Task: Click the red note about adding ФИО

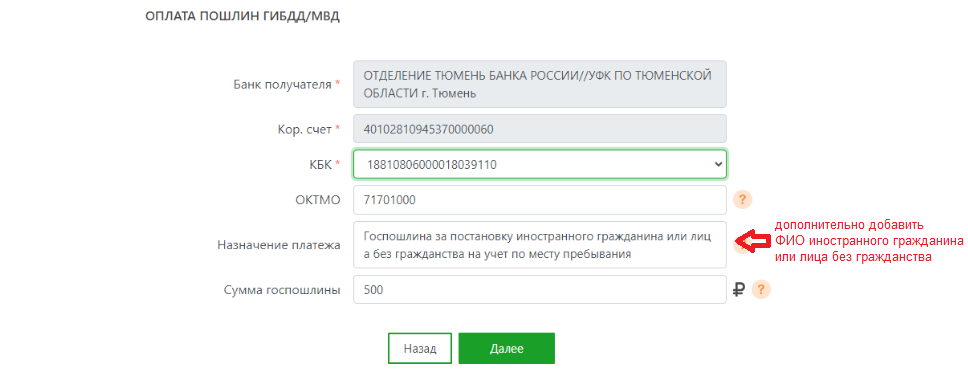Action: (869, 241)
